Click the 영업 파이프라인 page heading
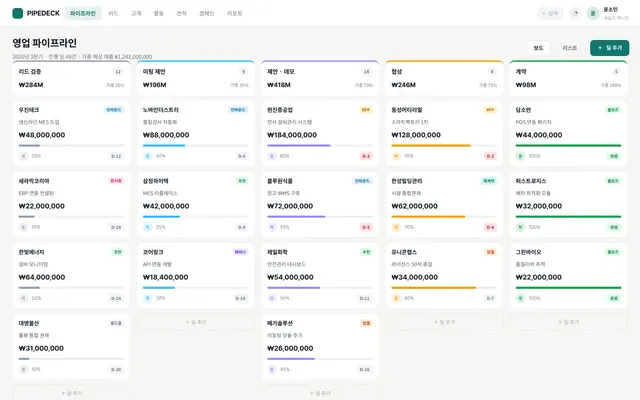Screen dimensions: 640x400 (44, 43)
